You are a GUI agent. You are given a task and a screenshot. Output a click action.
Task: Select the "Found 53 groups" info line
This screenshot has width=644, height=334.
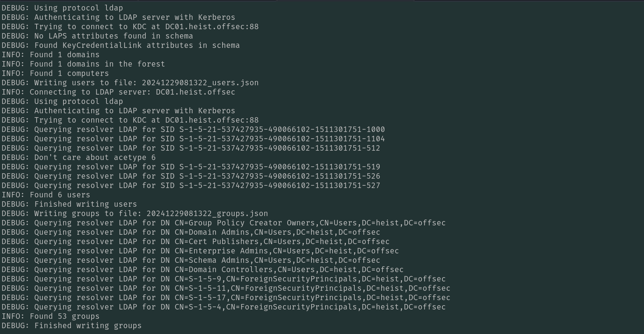(x=50, y=316)
